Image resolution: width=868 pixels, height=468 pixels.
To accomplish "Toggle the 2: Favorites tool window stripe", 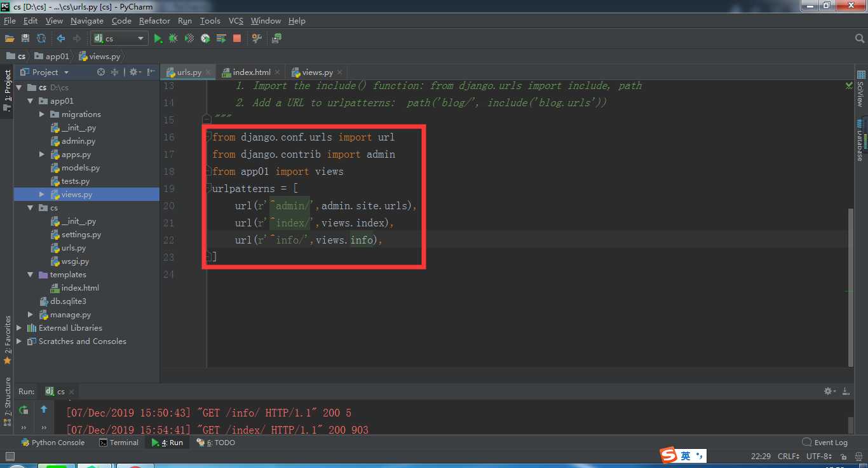I will (x=7, y=340).
